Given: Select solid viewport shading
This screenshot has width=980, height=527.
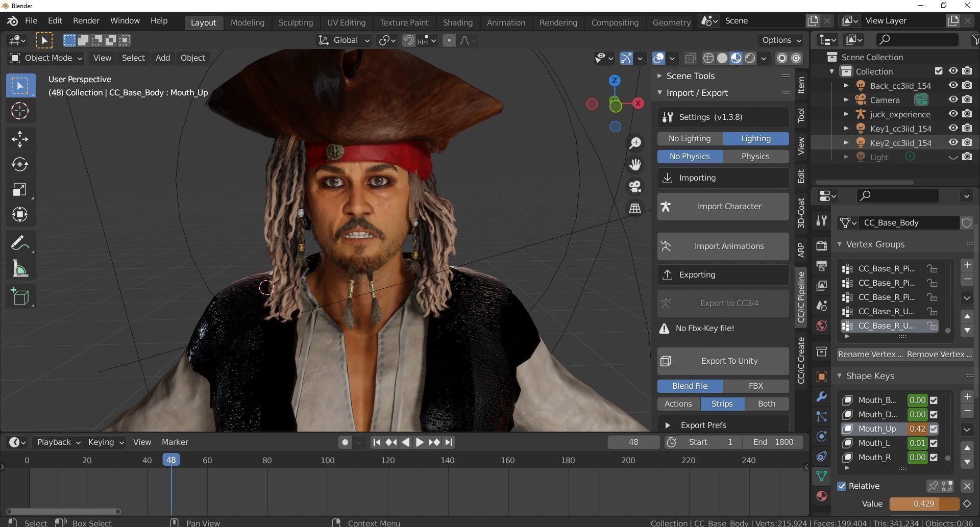Looking at the screenshot, I should point(722,58).
